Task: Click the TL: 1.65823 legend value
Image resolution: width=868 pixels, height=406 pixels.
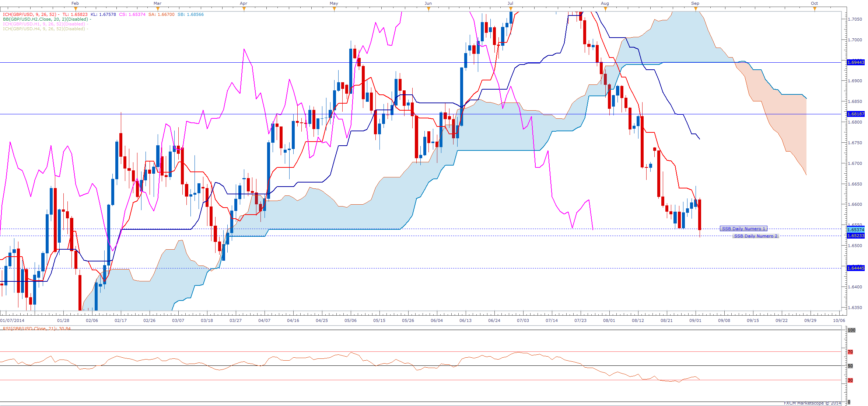Action: (75, 14)
